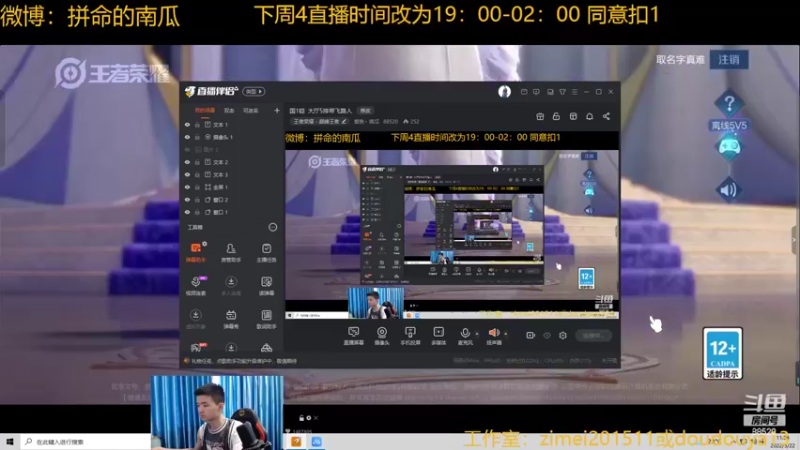The width and height of the screenshot is (800, 450).
Task: Hide the 窗口 2 layer
Action: click(187, 199)
